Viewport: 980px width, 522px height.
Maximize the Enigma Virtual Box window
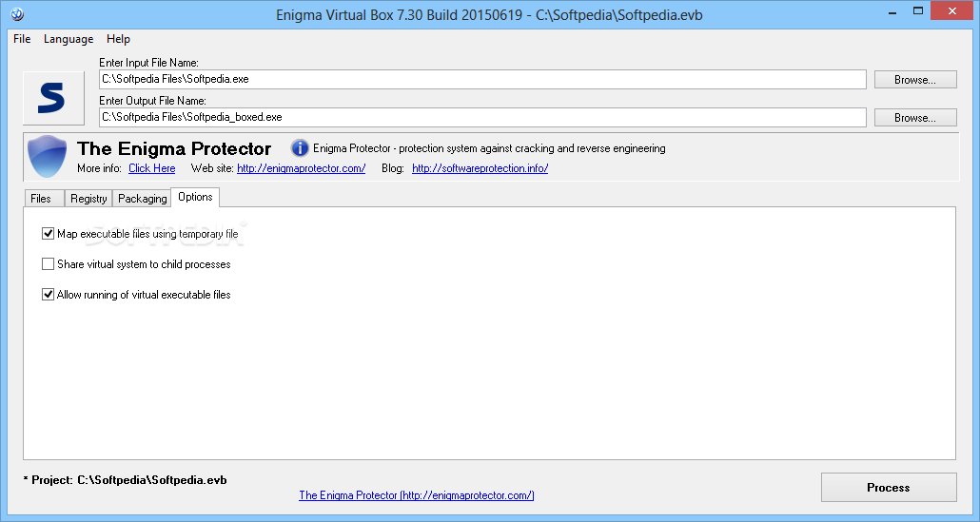(917, 10)
